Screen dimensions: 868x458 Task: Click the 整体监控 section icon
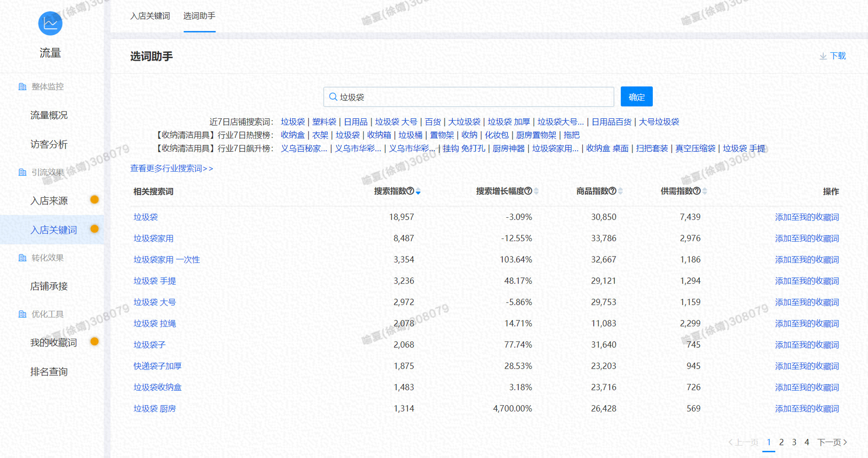pos(22,87)
